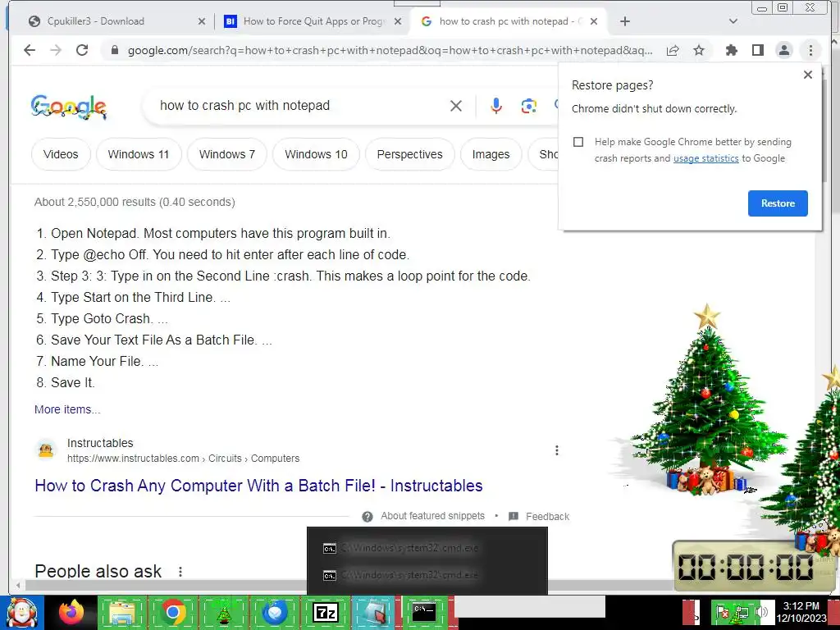Start voice search with the microphone icon
Viewport: 840px width, 630px height.
tap(496, 106)
